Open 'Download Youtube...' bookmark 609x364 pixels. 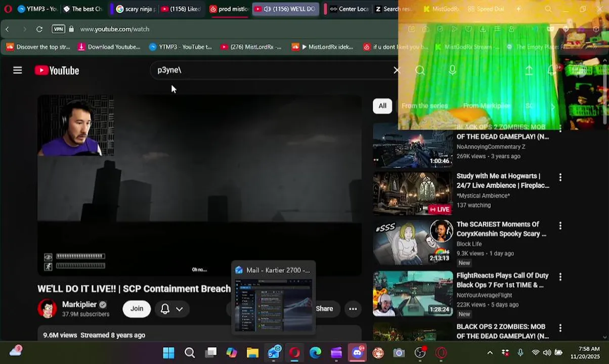click(x=109, y=47)
